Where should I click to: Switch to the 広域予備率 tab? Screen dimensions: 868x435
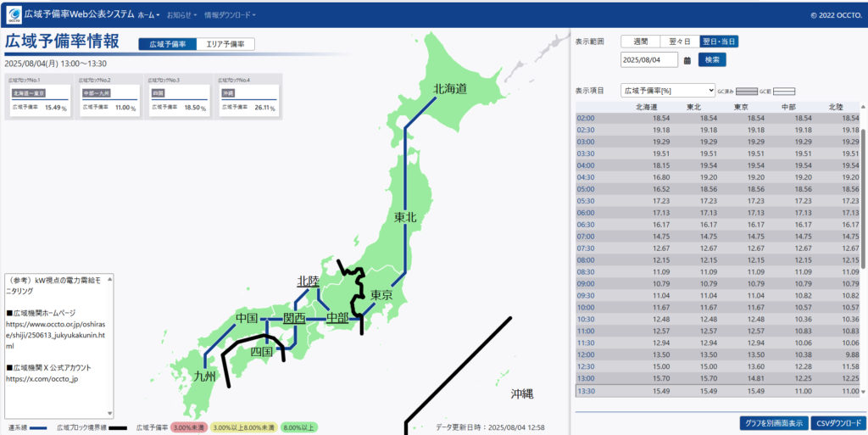(167, 44)
